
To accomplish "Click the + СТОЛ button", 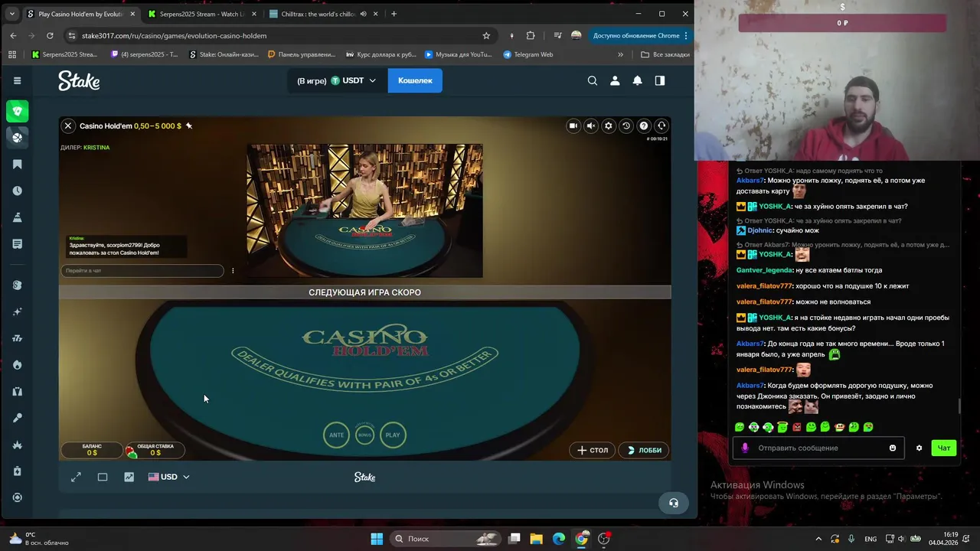I will pyautogui.click(x=592, y=450).
